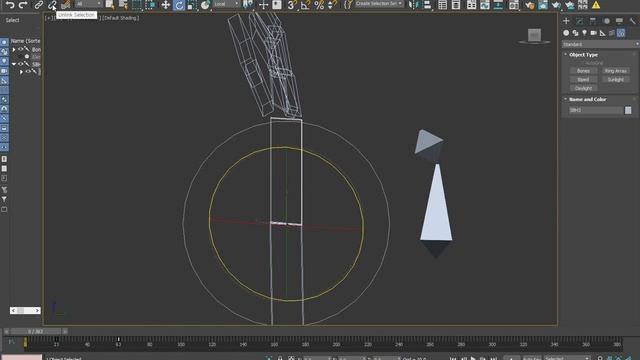Screen dimensions: 640x360
Task: Toggle visibility eye of the SBi row
Action: tap(20, 64)
